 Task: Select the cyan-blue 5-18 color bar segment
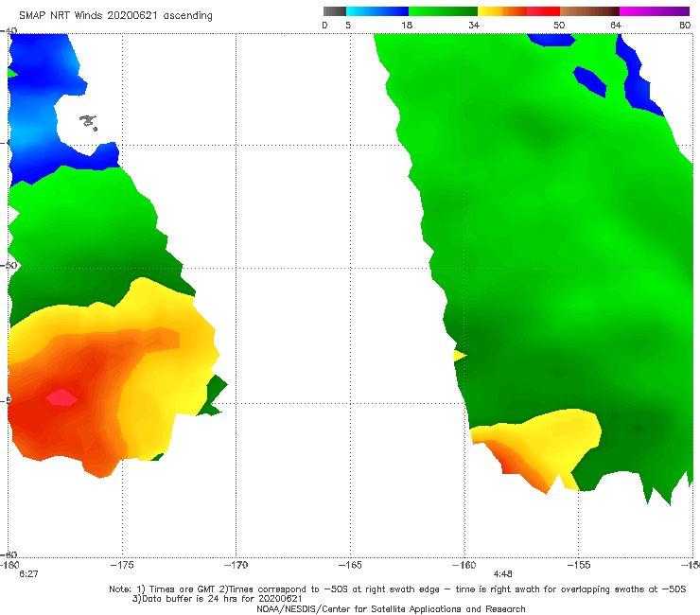coord(377,11)
